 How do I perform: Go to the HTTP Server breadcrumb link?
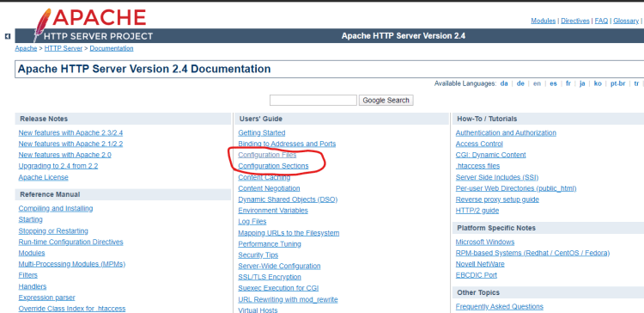tap(64, 48)
